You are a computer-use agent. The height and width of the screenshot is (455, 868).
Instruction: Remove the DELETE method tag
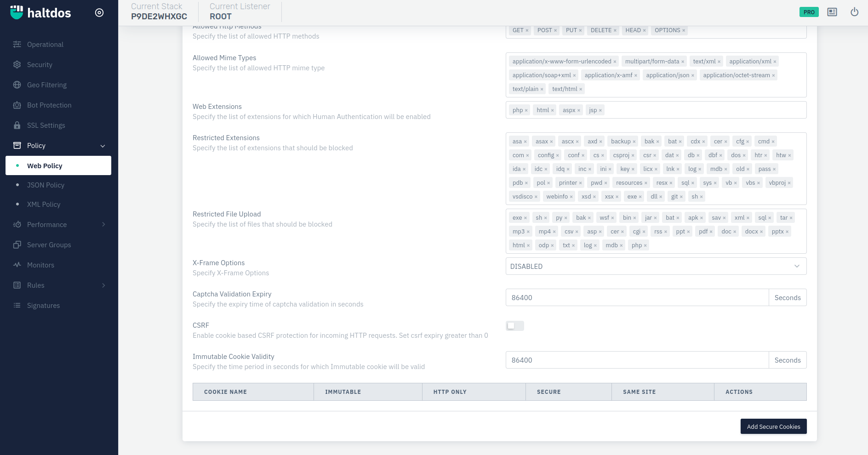615,31
